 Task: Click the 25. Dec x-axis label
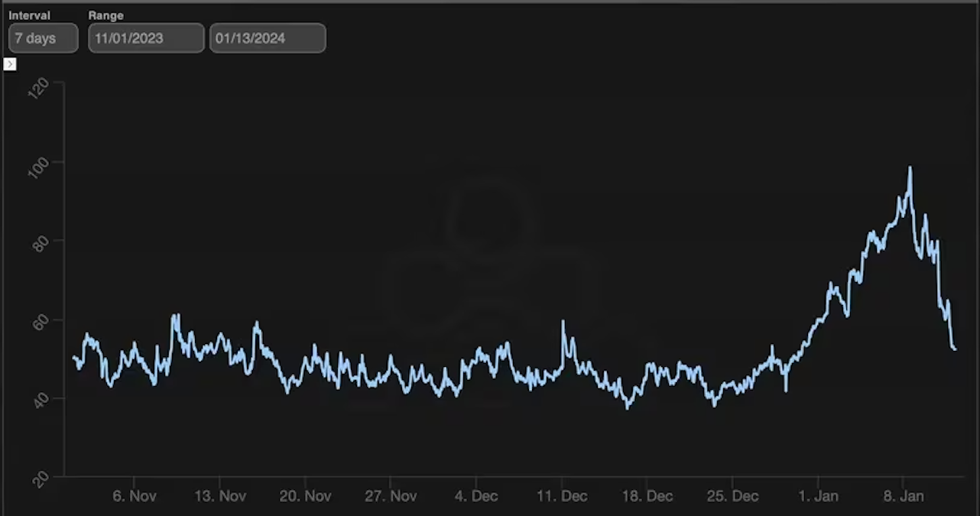tap(732, 496)
